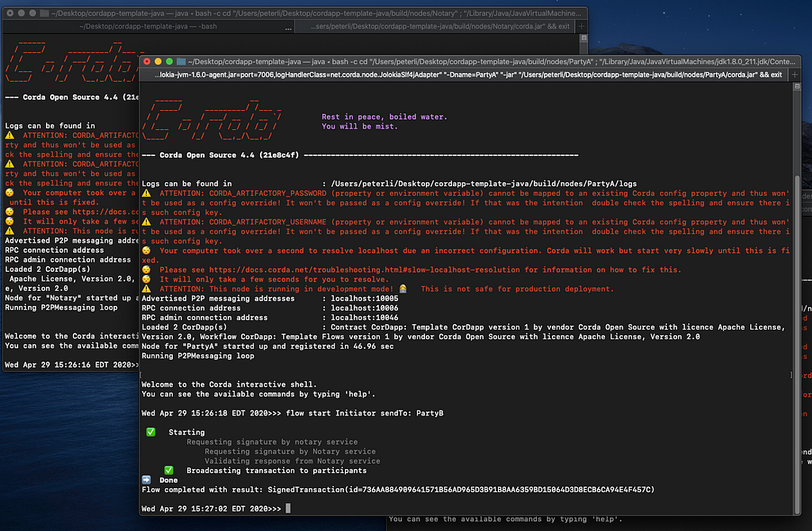Click the 'Rest in peace, boiled water.' text
This screenshot has width=812, height=531.
[385, 117]
